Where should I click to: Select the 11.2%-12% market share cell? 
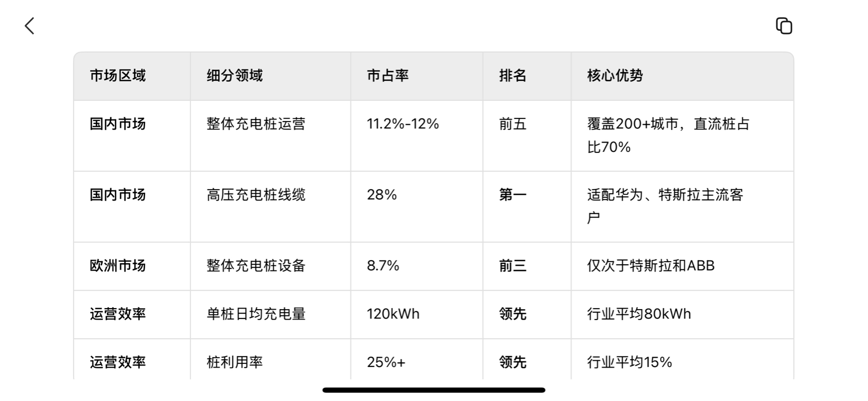pos(402,124)
